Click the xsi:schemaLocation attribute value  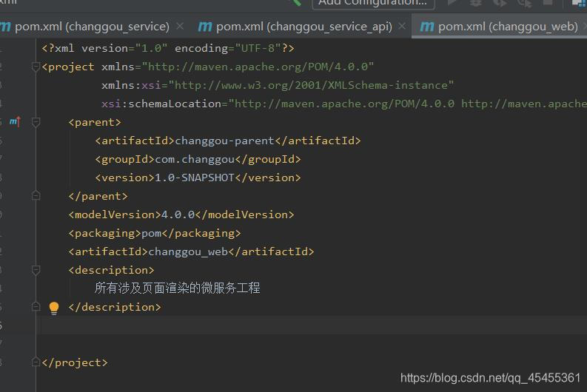(x=407, y=104)
